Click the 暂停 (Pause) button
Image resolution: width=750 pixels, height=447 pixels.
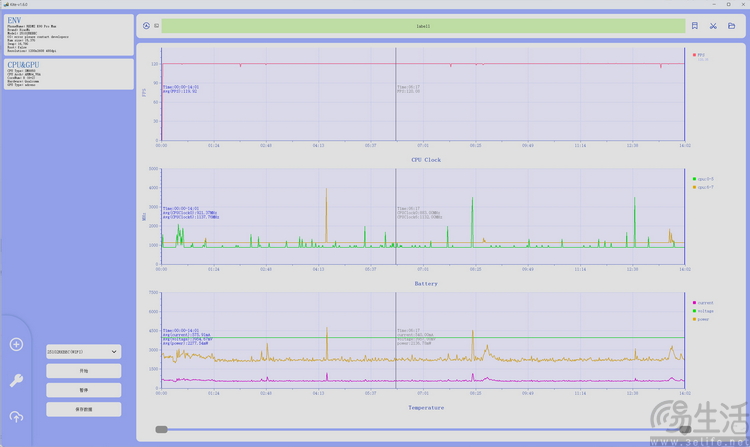point(83,390)
